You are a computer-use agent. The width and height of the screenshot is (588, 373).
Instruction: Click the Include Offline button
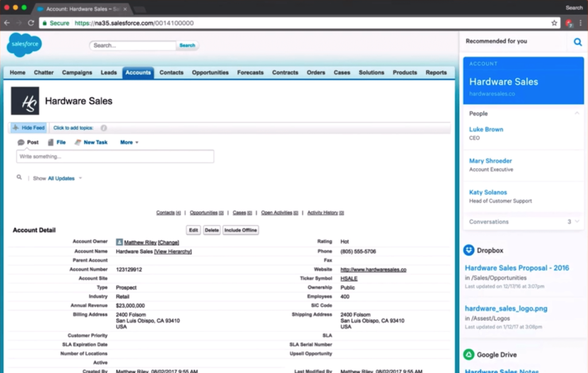(x=241, y=230)
